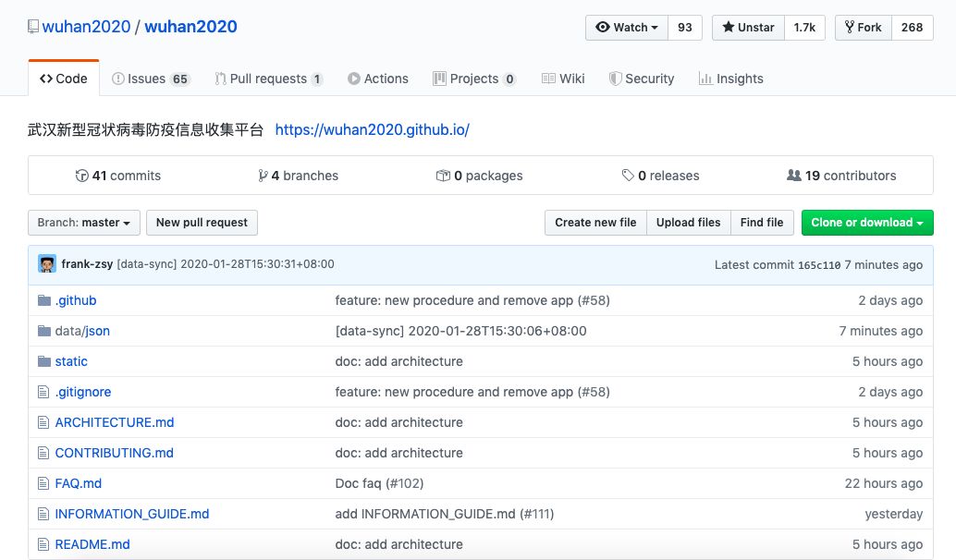
Task: Click the commits history clock icon
Action: (x=81, y=176)
